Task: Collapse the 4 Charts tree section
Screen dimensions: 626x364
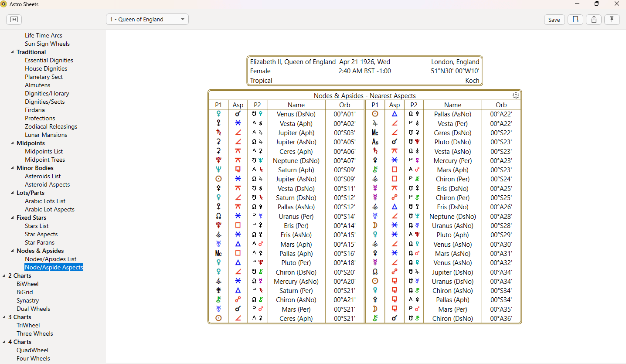Action: click(4, 342)
